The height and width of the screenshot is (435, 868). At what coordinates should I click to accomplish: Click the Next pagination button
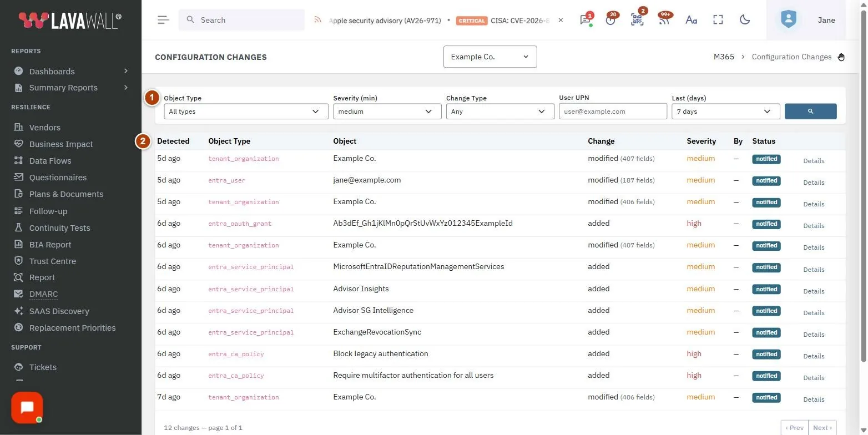point(822,428)
